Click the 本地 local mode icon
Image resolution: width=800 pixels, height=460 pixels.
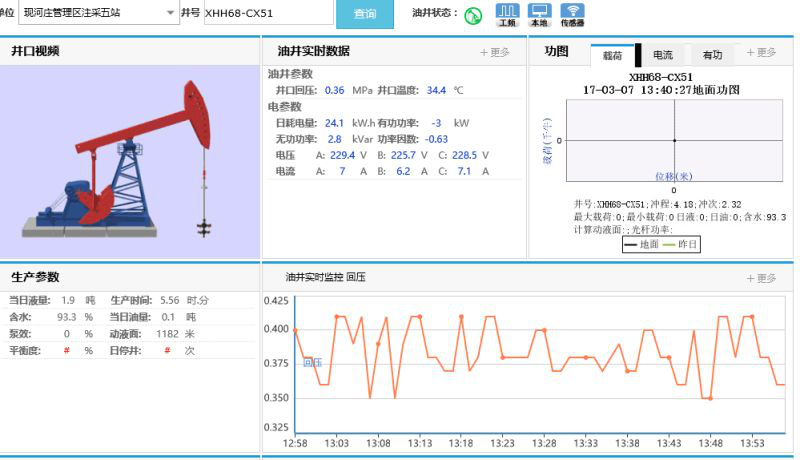click(x=539, y=14)
